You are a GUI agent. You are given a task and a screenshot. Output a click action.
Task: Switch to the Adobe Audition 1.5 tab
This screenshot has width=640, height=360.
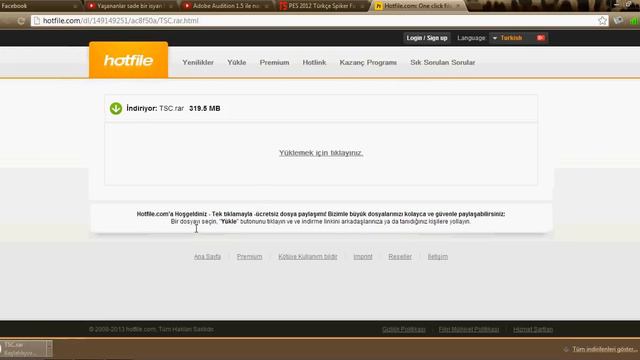(226, 6)
